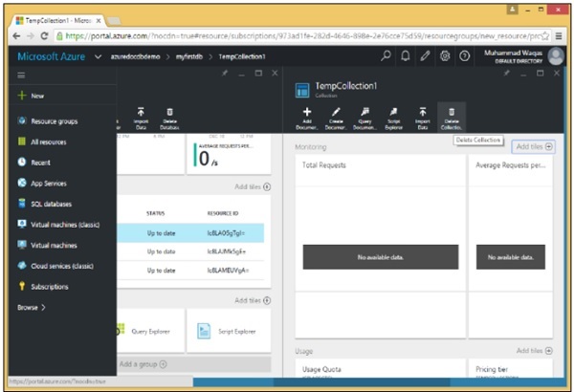The width and height of the screenshot is (574, 392).
Task: Click the edit dashboard pencil icon
Action: [x=425, y=56]
